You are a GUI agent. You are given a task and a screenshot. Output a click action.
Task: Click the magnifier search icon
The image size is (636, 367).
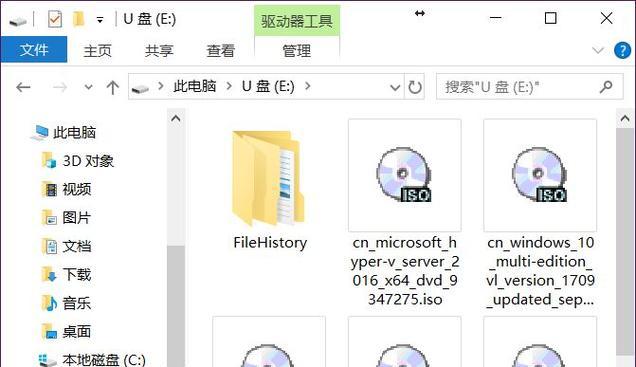click(x=606, y=86)
